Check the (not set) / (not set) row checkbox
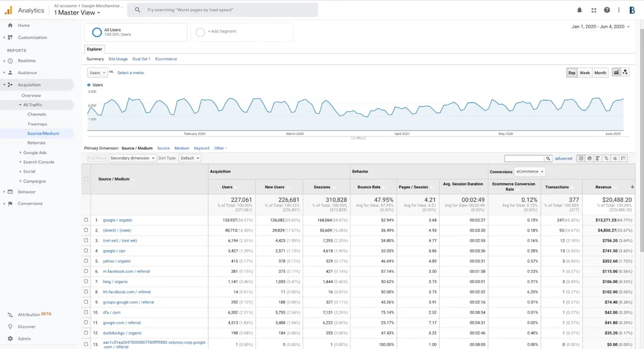The width and height of the screenshot is (644, 349). [x=86, y=241]
